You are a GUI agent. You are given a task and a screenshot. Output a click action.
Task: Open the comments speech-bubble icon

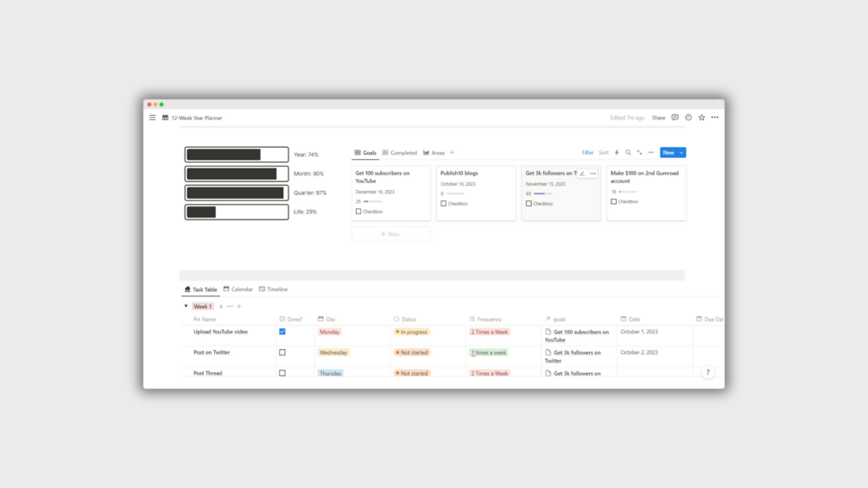675,117
